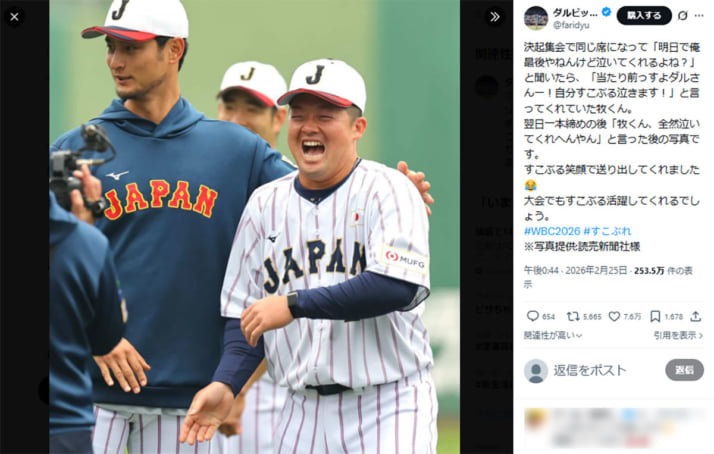Bookmark the post with the bookmark icon
The height and width of the screenshot is (454, 714).
[x=655, y=316]
